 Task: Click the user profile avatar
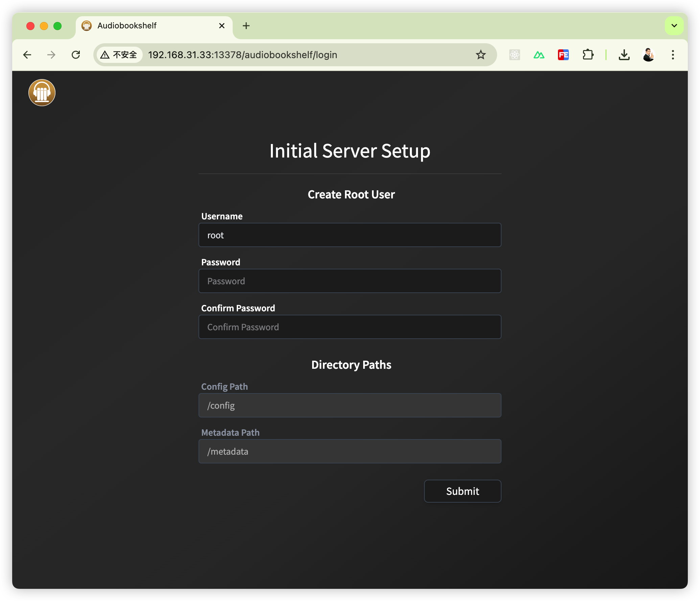click(x=648, y=55)
